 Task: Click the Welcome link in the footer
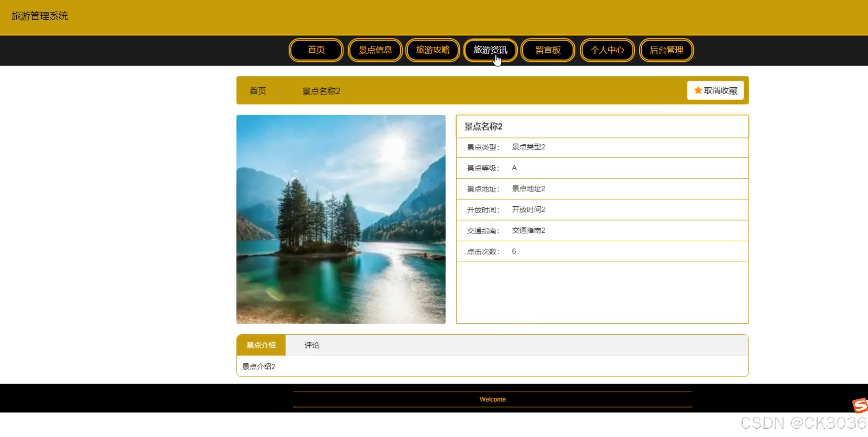pyautogui.click(x=492, y=399)
